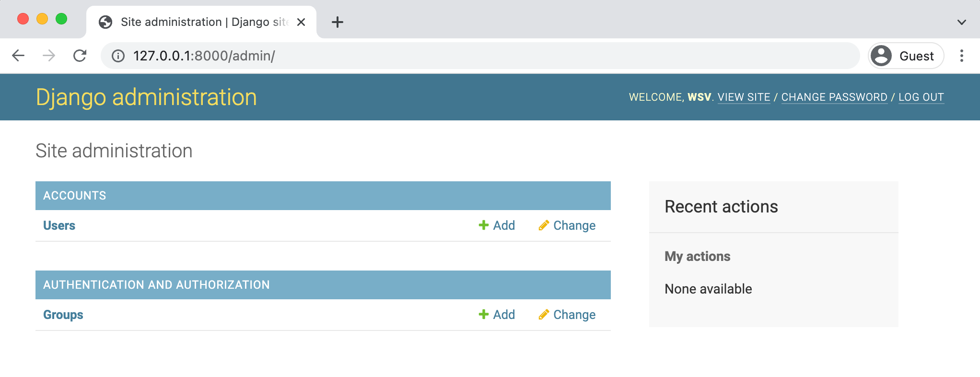Change existing Users entries

pyautogui.click(x=567, y=225)
